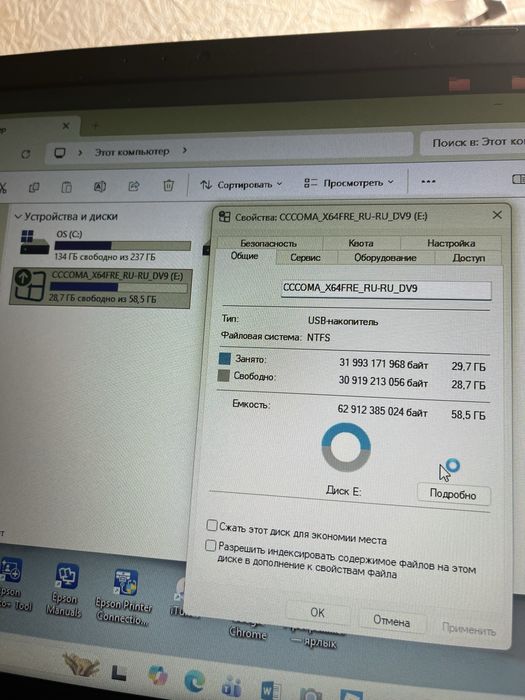The height and width of the screenshot is (700, 525).
Task: Click the monitor icon in address bar
Action: pos(60,153)
